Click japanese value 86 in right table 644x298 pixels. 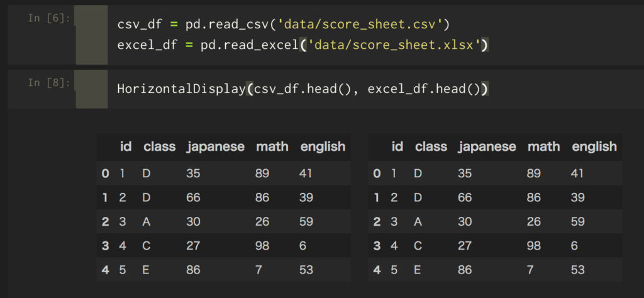click(465, 270)
